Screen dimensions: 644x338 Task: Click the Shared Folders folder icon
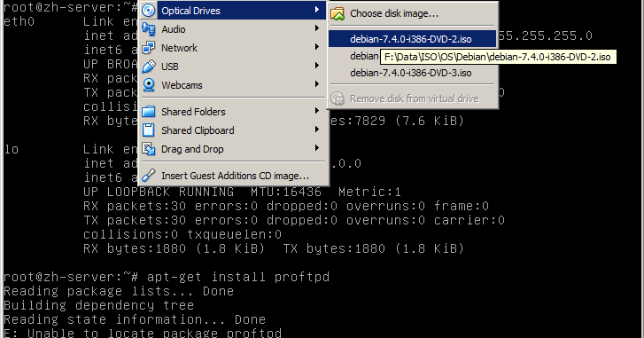pos(148,112)
